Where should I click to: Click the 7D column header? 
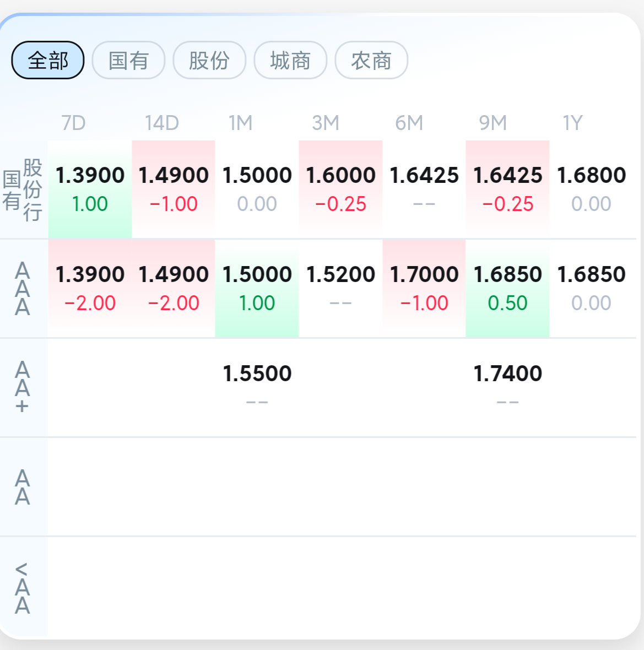tap(74, 123)
